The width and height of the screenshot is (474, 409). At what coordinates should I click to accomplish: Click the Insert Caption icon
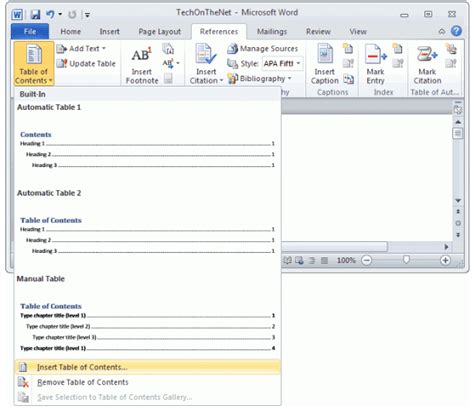[x=325, y=54]
